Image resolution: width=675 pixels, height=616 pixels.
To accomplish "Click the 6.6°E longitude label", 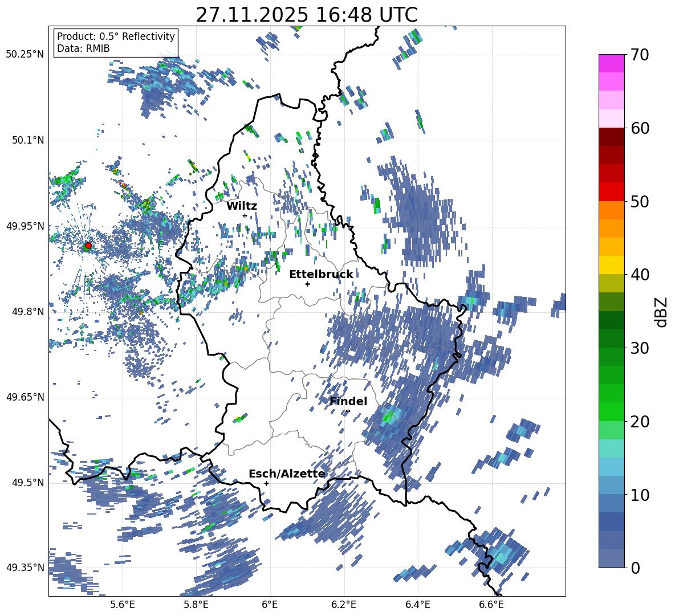I will (491, 605).
